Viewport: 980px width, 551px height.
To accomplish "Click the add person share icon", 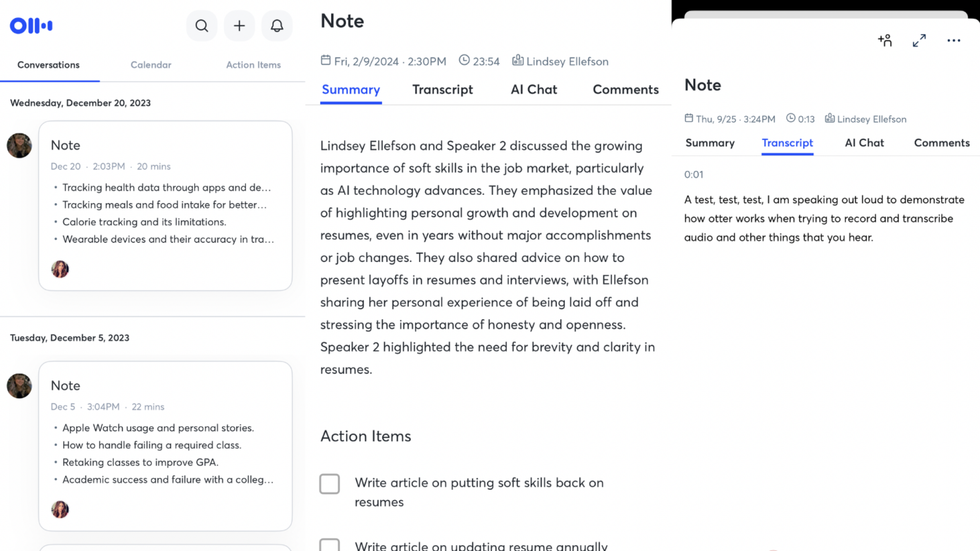I will [x=885, y=40].
